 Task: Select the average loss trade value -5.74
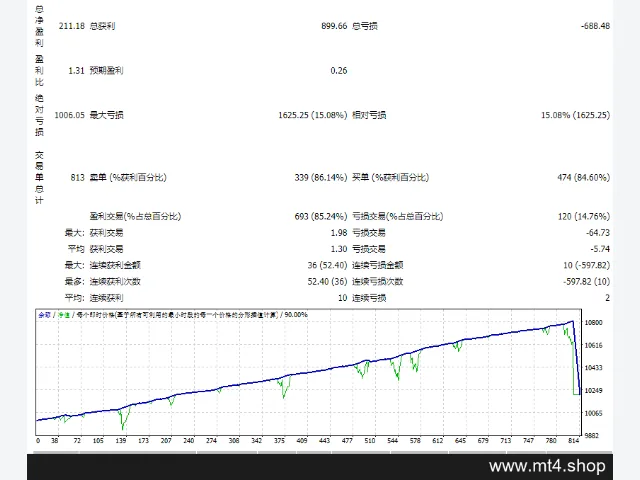pos(600,249)
